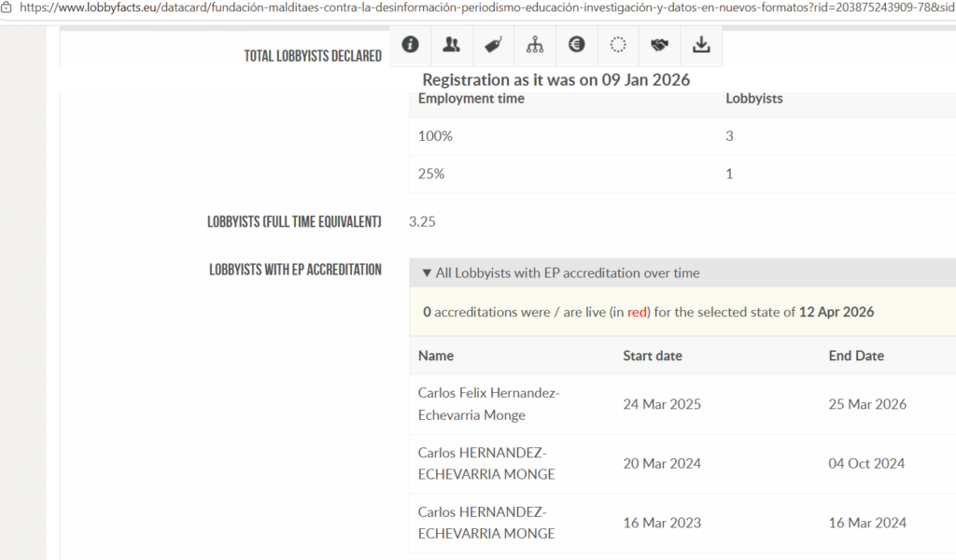Click the Registration as it was on 09 Jan 2026 text

point(555,80)
